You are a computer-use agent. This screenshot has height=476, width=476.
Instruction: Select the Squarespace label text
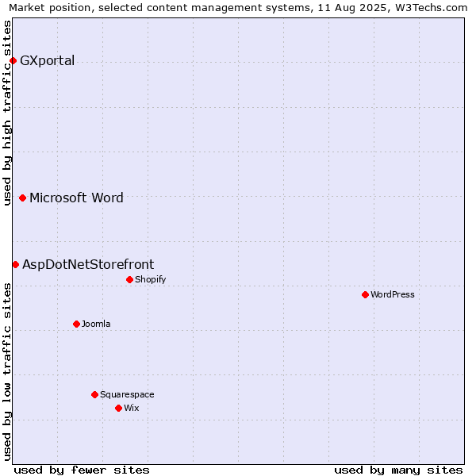[127, 394]
